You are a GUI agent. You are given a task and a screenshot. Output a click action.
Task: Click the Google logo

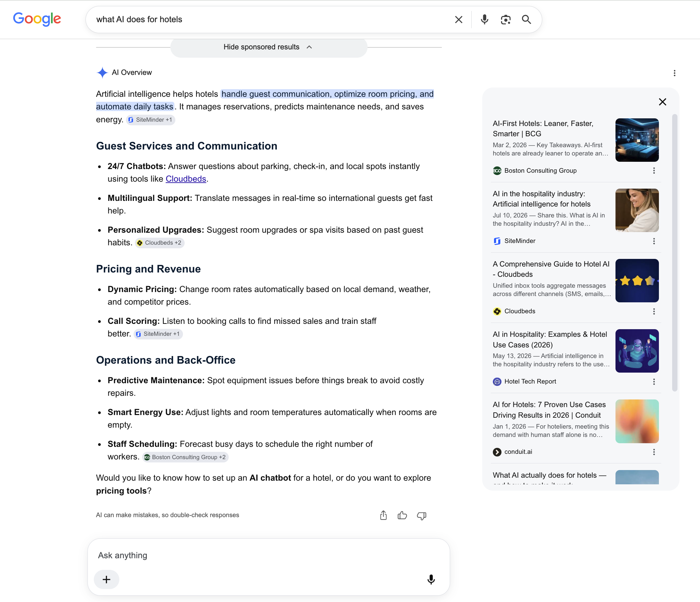pyautogui.click(x=37, y=19)
